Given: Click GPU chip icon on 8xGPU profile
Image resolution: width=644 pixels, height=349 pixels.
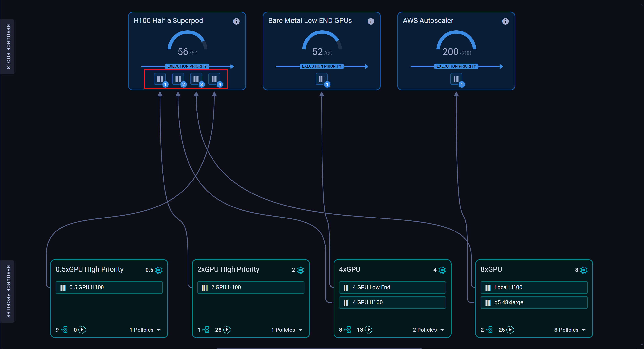Looking at the screenshot, I should click(x=584, y=270).
